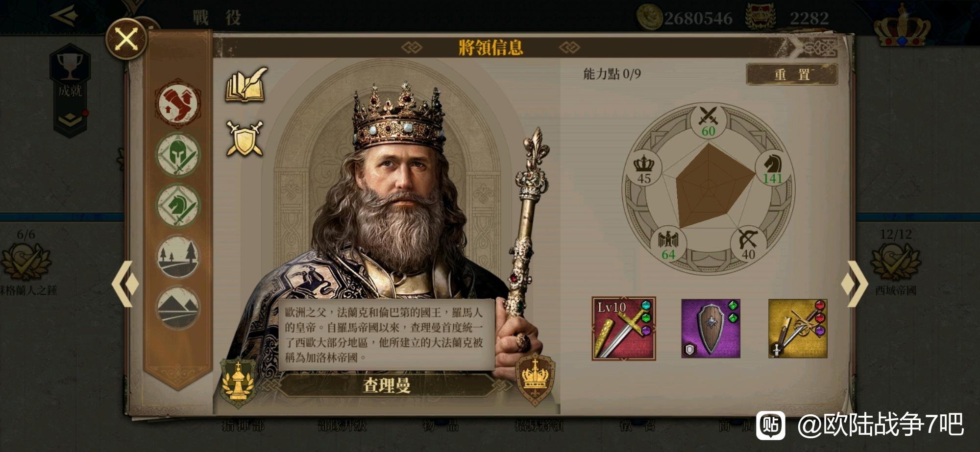Screen dimensions: 980x452
Task: Choose the forest terrain skill icon
Action: [178, 257]
